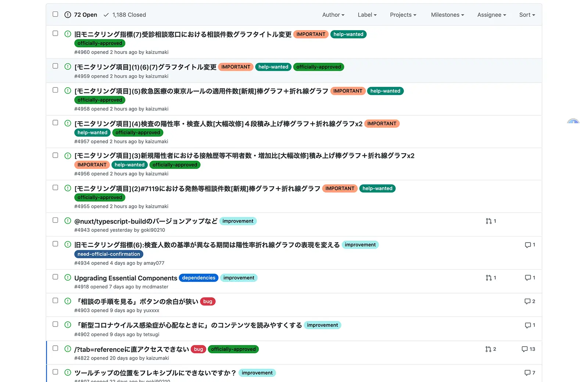Click open-issue icon of issue #4958
Image resolution: width=588 pixels, height=382 pixels.
tap(68, 90)
